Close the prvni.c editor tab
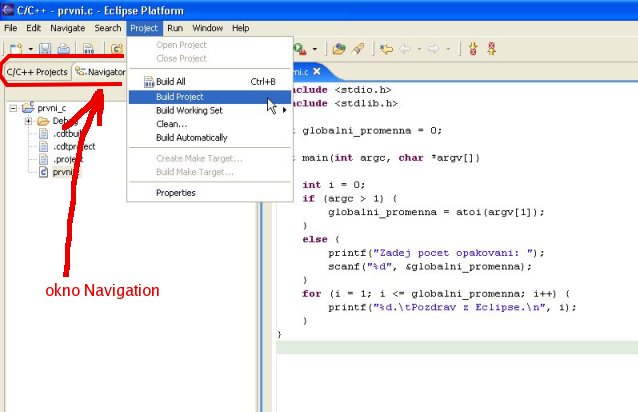The image size is (638, 412). tap(317, 71)
